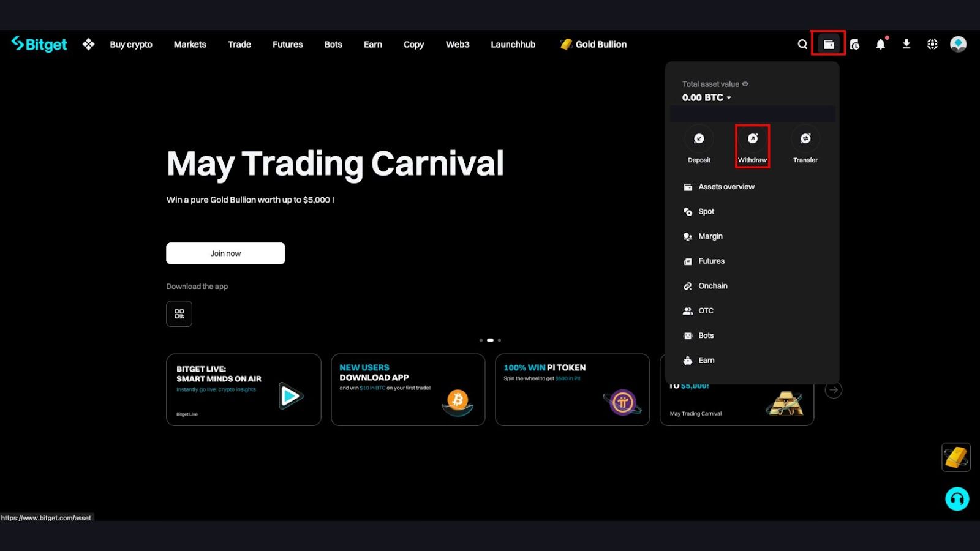
Task: Open the Futures nav item in header
Action: 288,44
